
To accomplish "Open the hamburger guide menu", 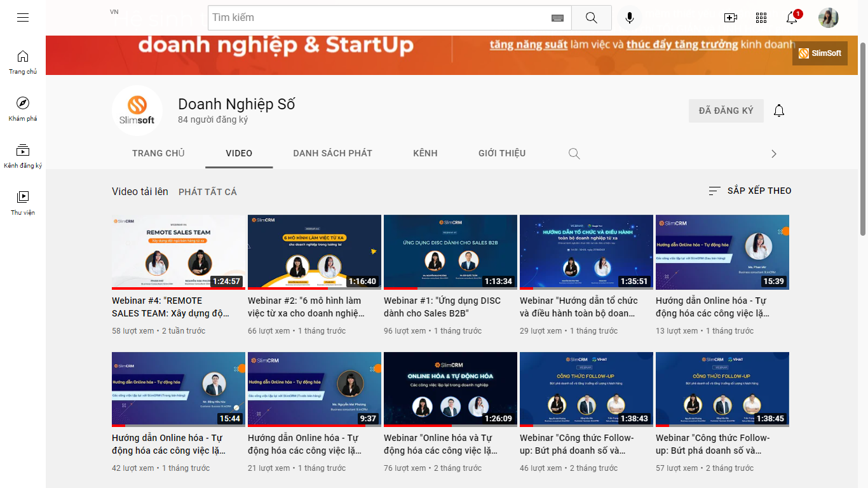I will tap(23, 18).
